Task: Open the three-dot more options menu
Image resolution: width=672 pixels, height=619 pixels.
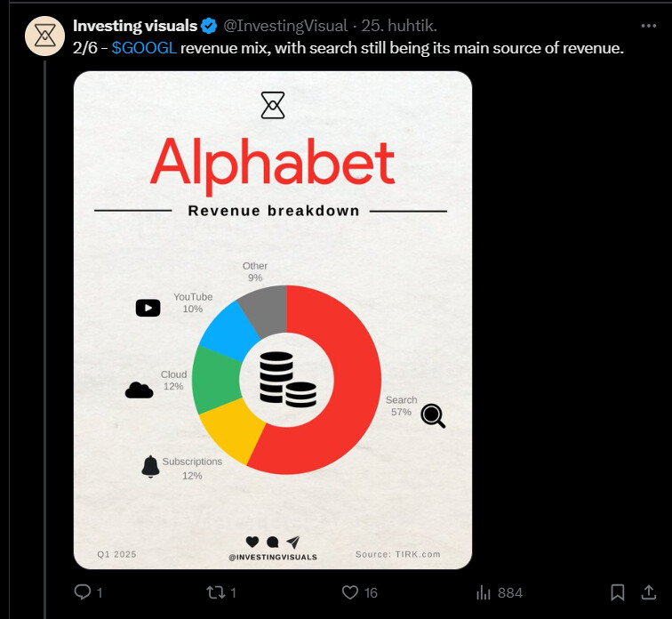Action: tap(648, 26)
